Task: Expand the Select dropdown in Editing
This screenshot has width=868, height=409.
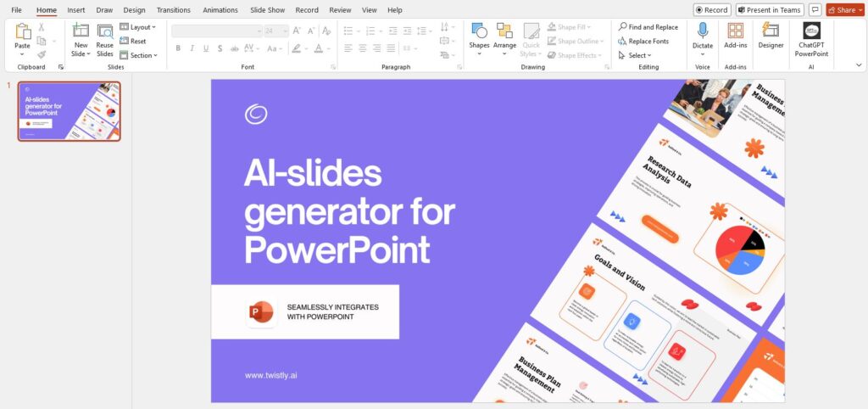Action: tap(635, 55)
